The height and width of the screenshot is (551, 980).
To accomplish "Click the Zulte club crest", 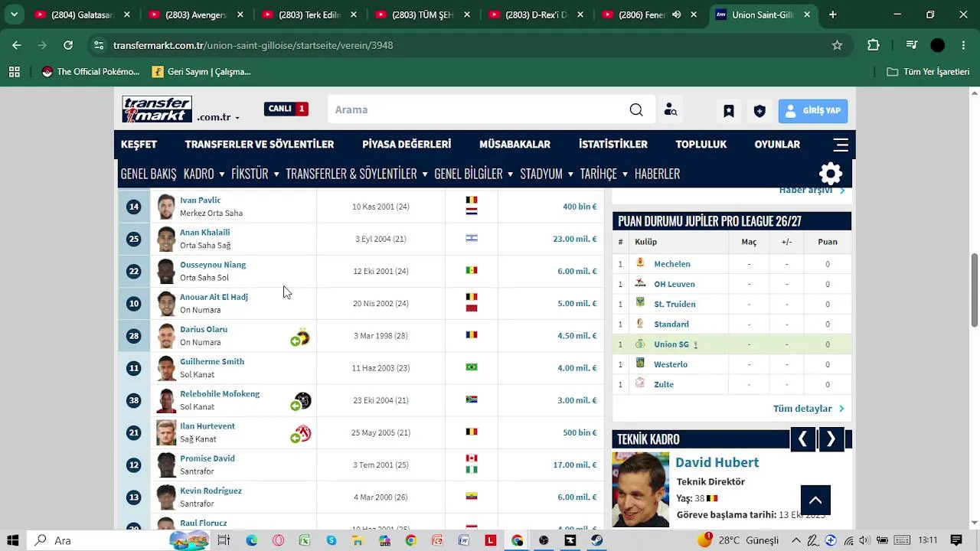I will click(640, 383).
